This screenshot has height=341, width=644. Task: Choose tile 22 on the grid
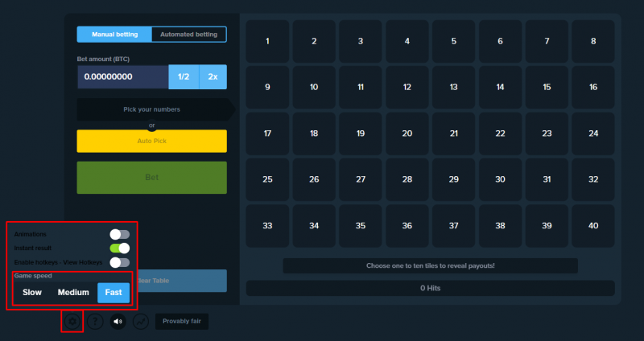point(500,134)
